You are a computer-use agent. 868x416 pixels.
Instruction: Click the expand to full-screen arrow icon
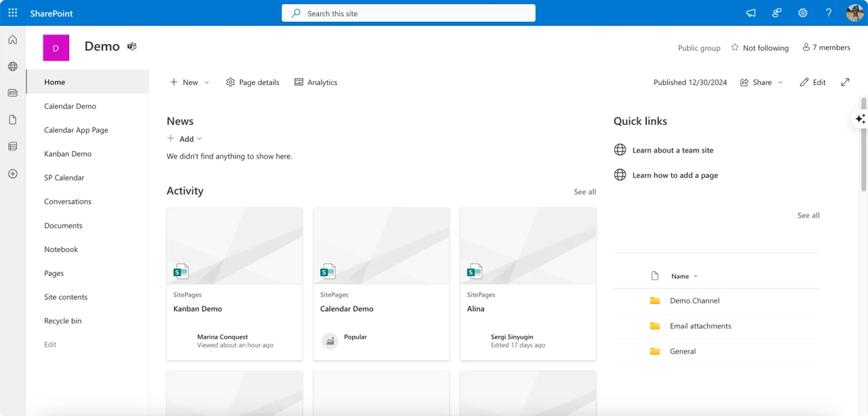(x=845, y=82)
